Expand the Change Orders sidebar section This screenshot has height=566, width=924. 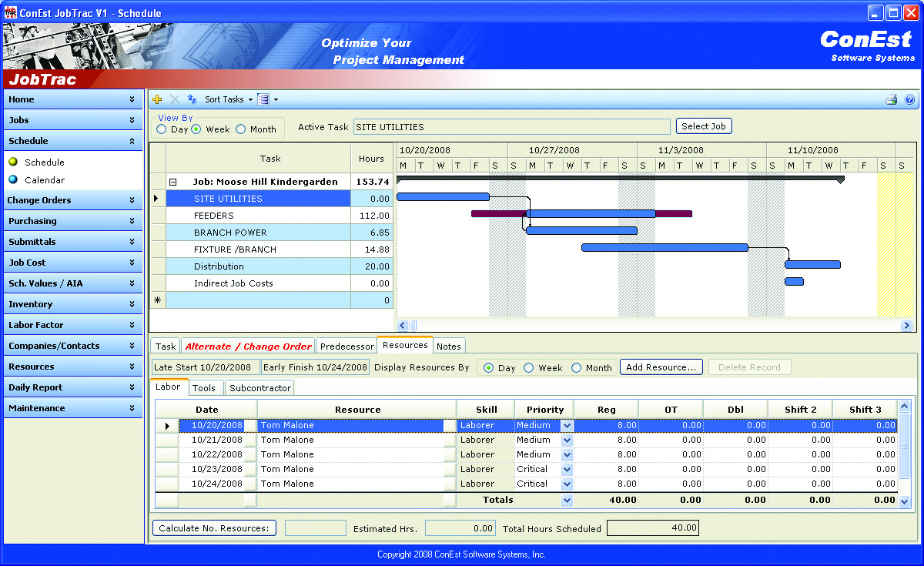pyautogui.click(x=73, y=200)
